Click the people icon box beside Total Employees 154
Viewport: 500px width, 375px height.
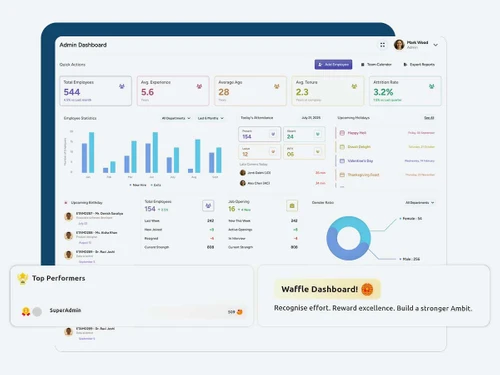(x=208, y=206)
